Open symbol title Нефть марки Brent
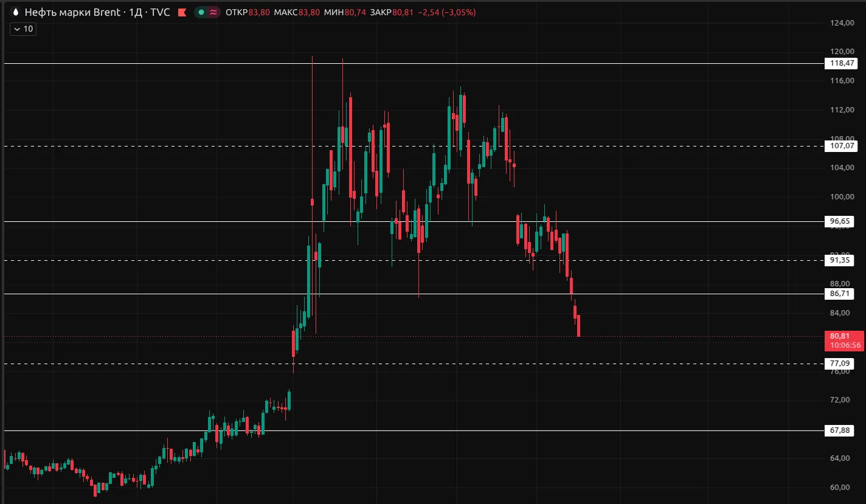Image resolution: width=866 pixels, height=504 pixels. [x=72, y=12]
